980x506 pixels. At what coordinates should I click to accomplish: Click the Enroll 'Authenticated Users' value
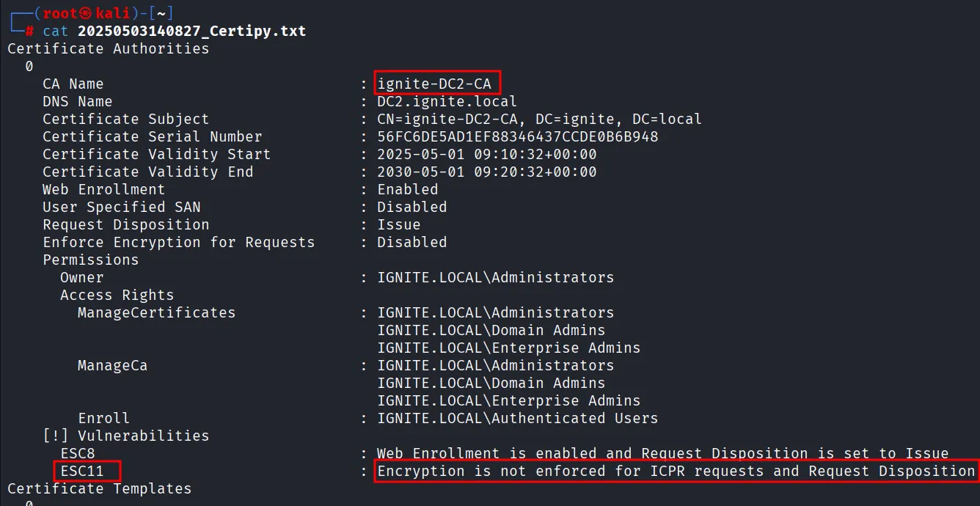tap(517, 418)
